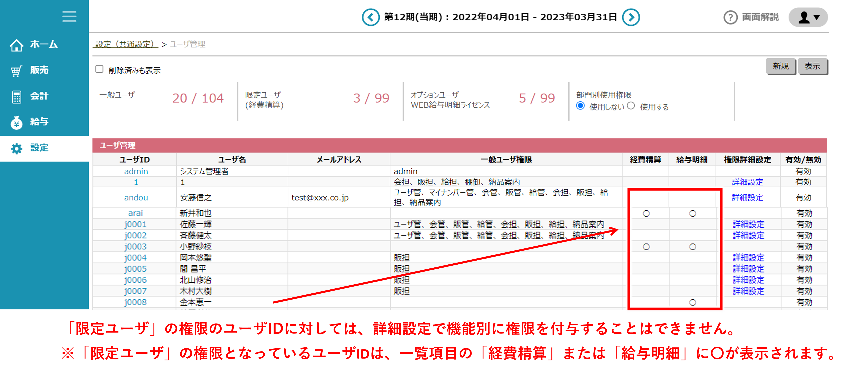Viewport: 868px width, 386px height.
Task: Open user ID j0004 link
Action: point(135,258)
